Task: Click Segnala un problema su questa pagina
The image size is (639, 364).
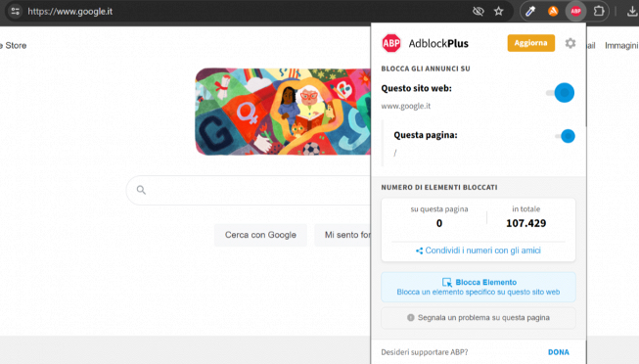Action: 479,318
